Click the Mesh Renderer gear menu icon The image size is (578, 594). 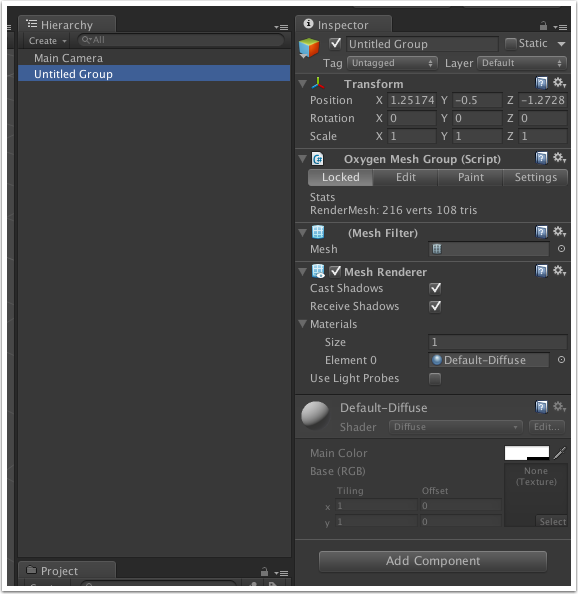click(x=559, y=271)
